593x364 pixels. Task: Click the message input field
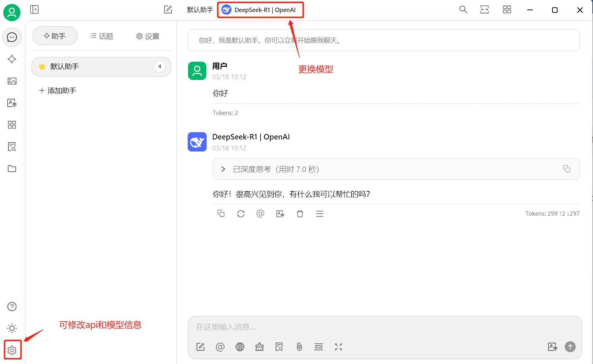click(365, 327)
